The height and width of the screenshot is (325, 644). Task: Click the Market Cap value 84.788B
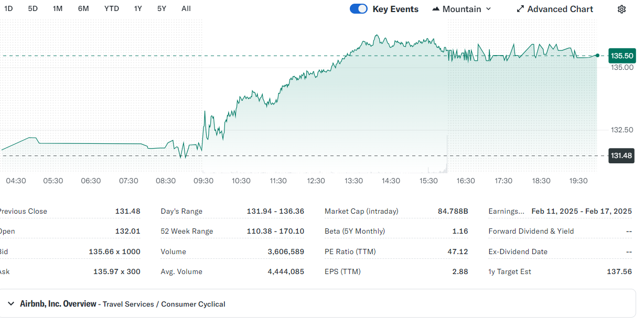coord(453,211)
